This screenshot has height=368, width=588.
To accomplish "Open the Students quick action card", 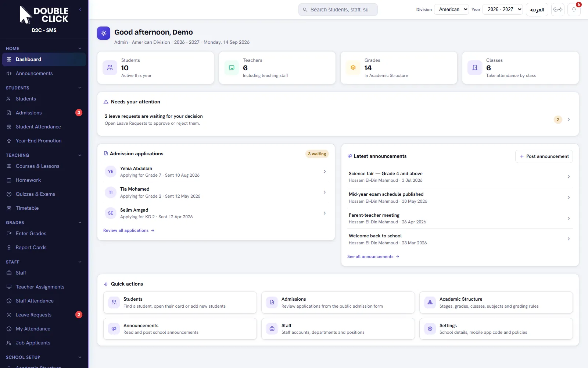I will point(180,302).
